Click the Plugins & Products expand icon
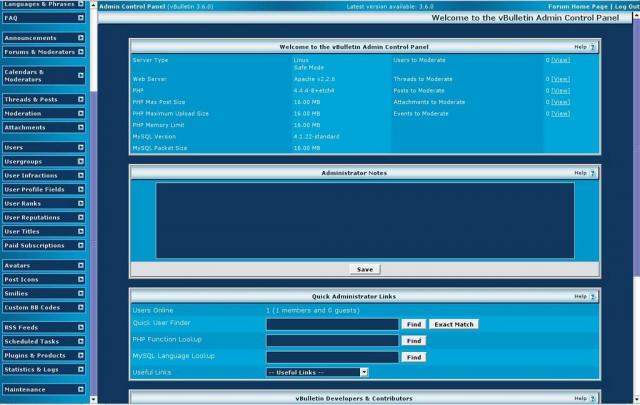Image resolution: width=640 pixels, height=405 pixels. point(80,355)
